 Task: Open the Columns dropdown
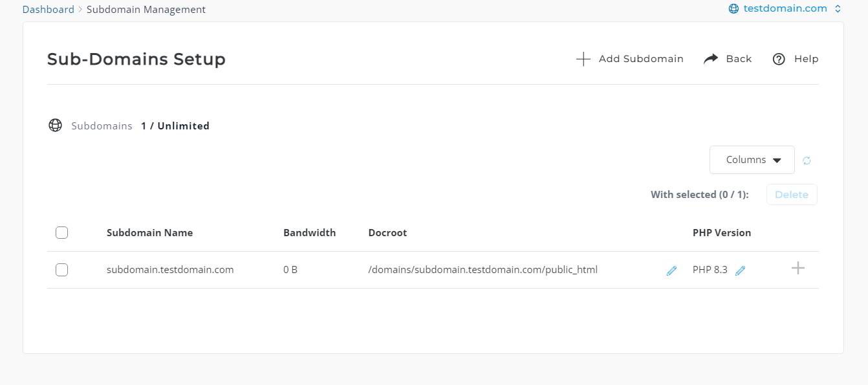point(752,160)
